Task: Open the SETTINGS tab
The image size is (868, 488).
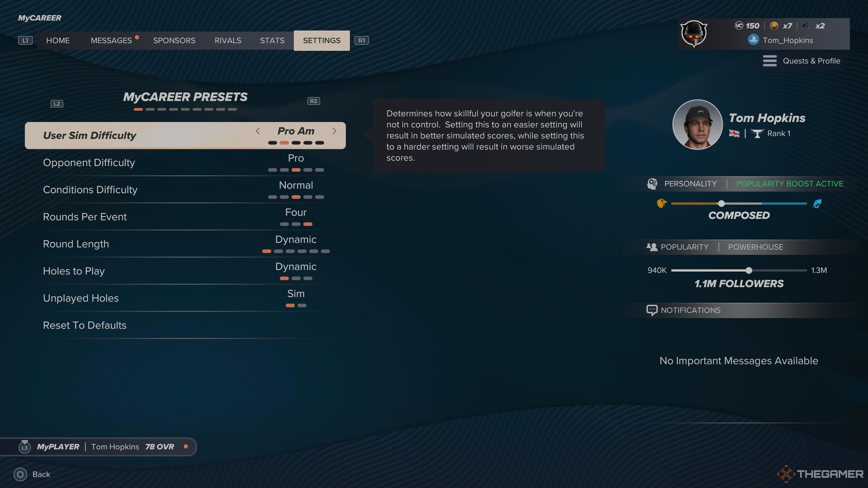Action: click(321, 40)
